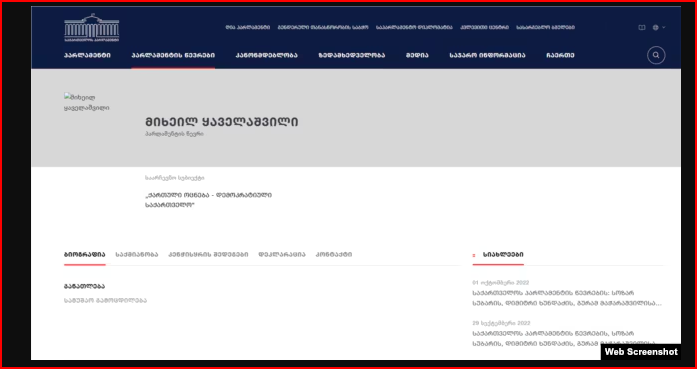Open the ჩაერთე menu item
Viewport: 697px width, 369px height.
pyautogui.click(x=560, y=56)
